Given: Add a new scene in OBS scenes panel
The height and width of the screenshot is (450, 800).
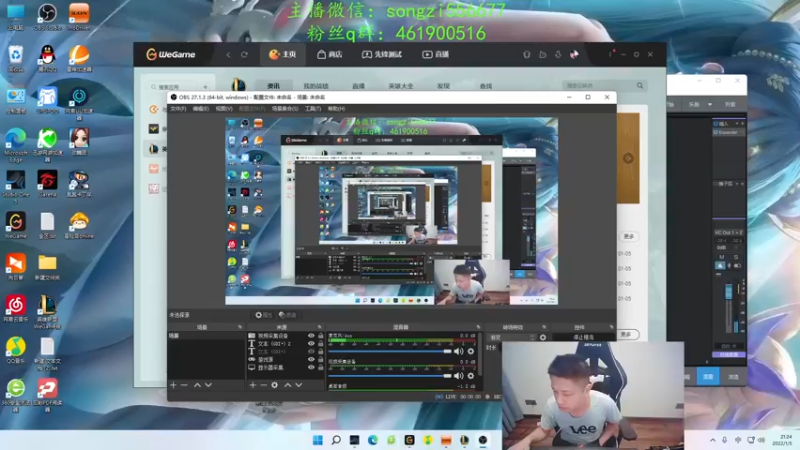Looking at the screenshot, I should [173, 385].
